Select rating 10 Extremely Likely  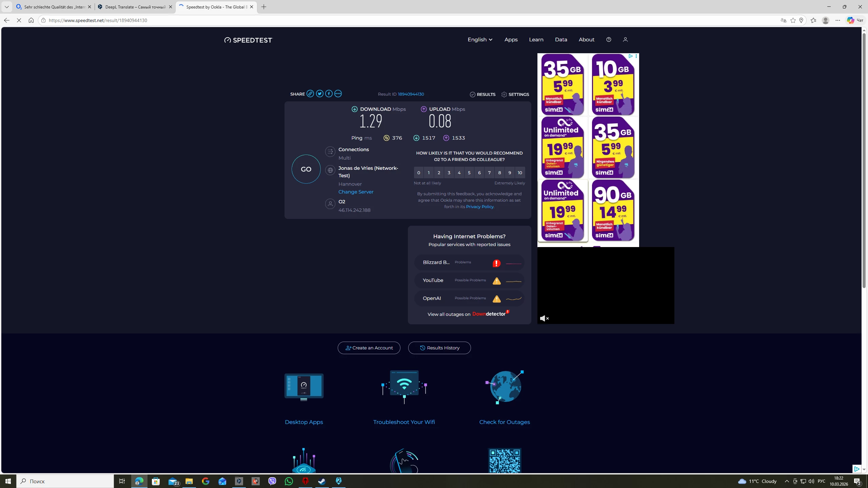520,173
